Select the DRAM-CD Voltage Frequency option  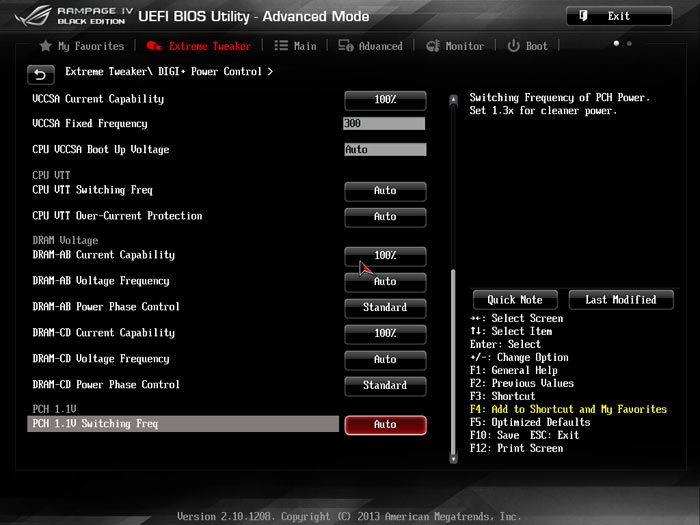[385, 359]
